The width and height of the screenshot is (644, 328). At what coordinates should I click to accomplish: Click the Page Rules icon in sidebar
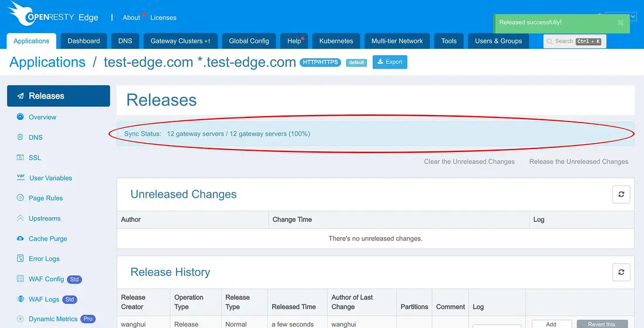coord(20,198)
